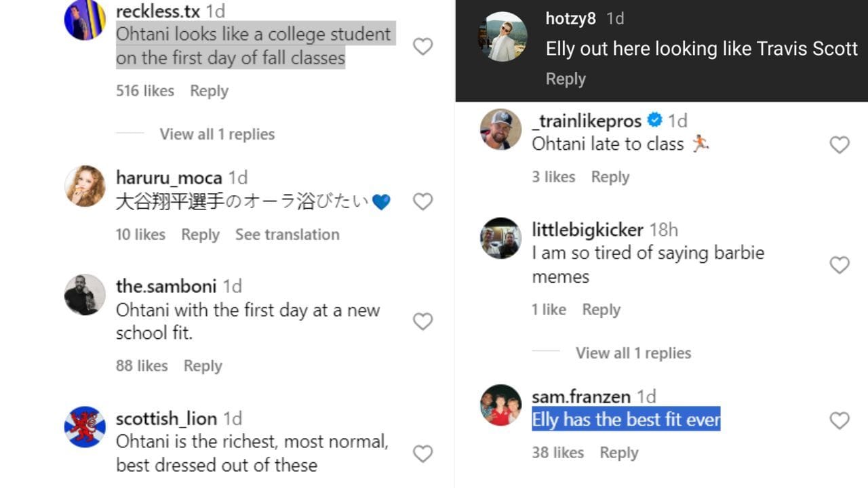
Task: View the 516 likes on reckless.tx's comment
Action: pos(145,91)
